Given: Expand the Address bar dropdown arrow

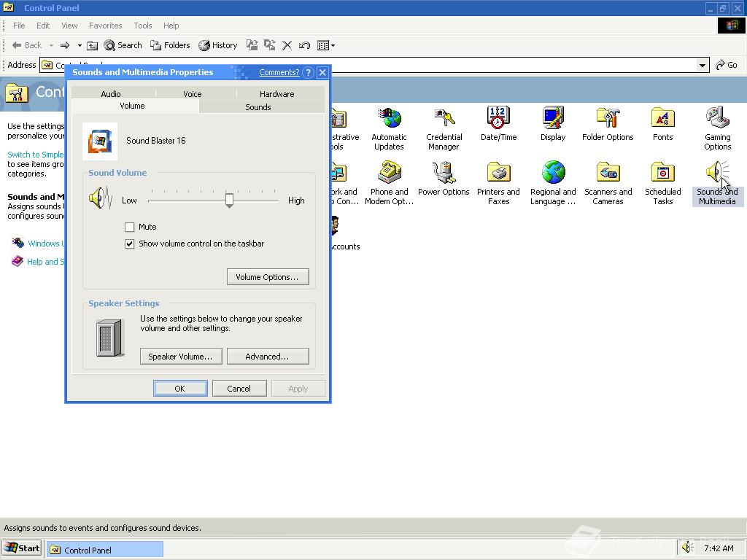Looking at the screenshot, I should point(703,65).
